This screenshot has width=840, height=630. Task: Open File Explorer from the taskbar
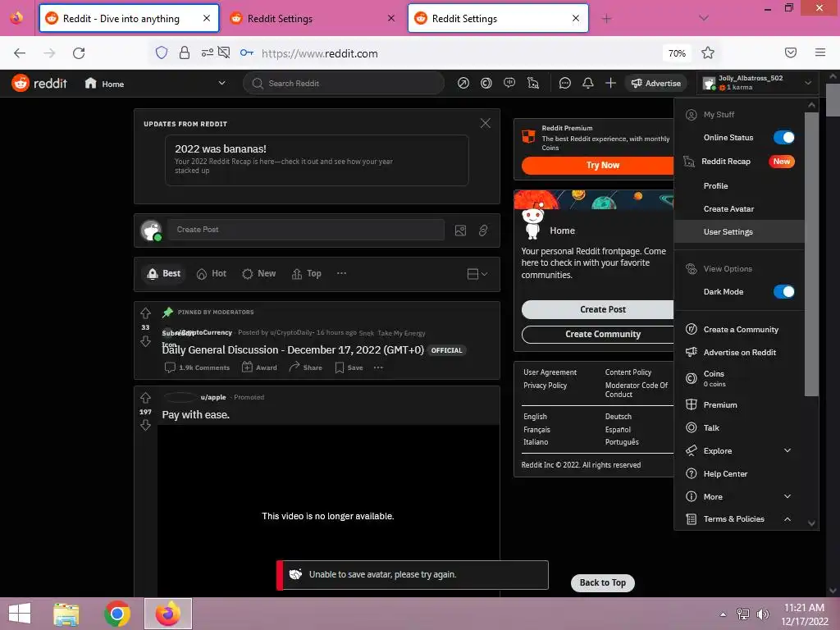(66, 614)
